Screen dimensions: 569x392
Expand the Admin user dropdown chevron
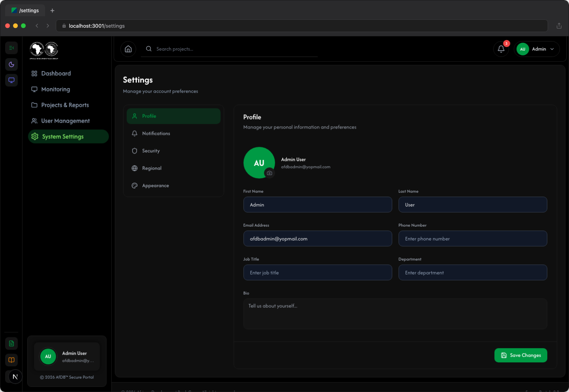coord(552,49)
